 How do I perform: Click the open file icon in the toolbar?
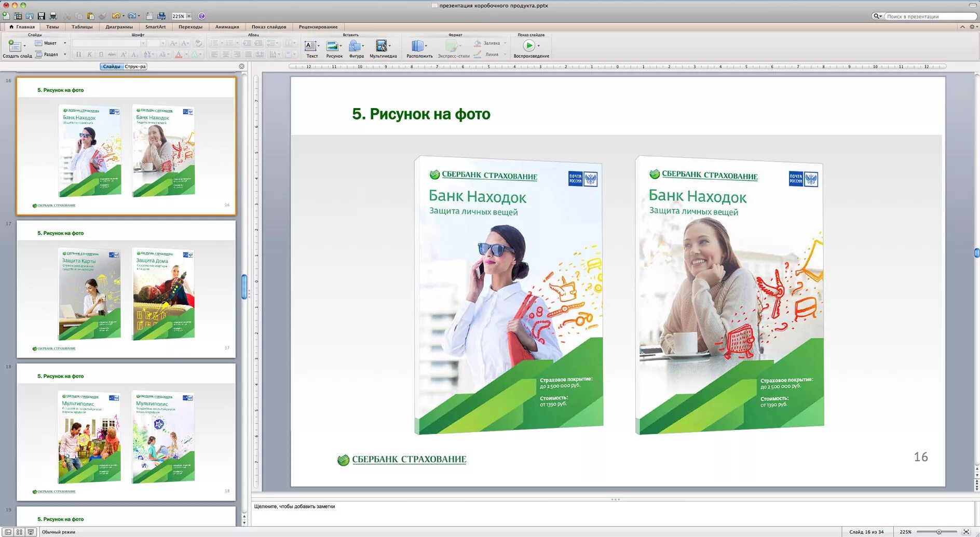click(x=30, y=16)
